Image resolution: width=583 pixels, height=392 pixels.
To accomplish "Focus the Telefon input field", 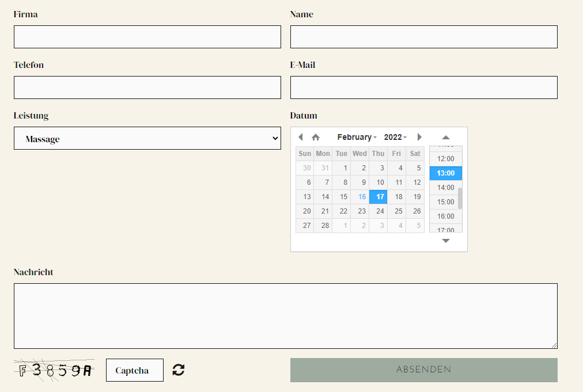I will click(x=147, y=87).
